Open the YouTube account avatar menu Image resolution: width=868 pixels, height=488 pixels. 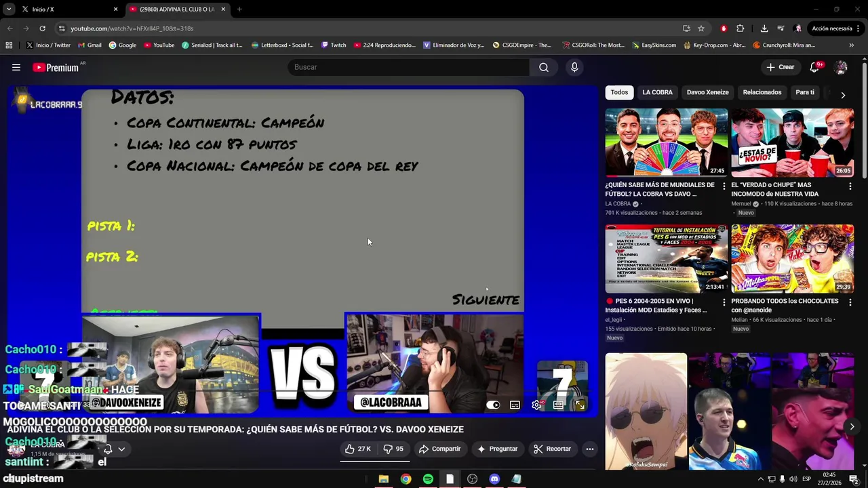click(x=841, y=67)
